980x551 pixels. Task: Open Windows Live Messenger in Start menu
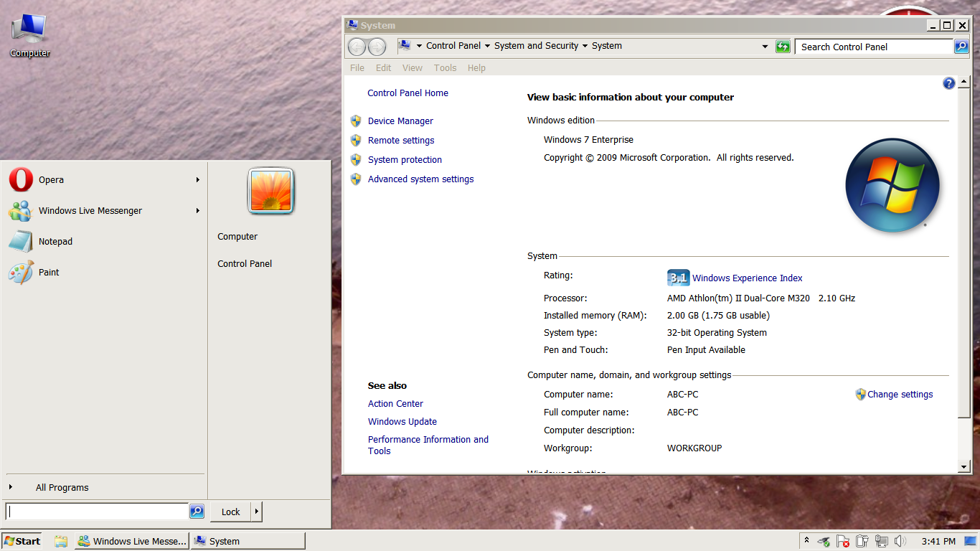click(x=105, y=210)
